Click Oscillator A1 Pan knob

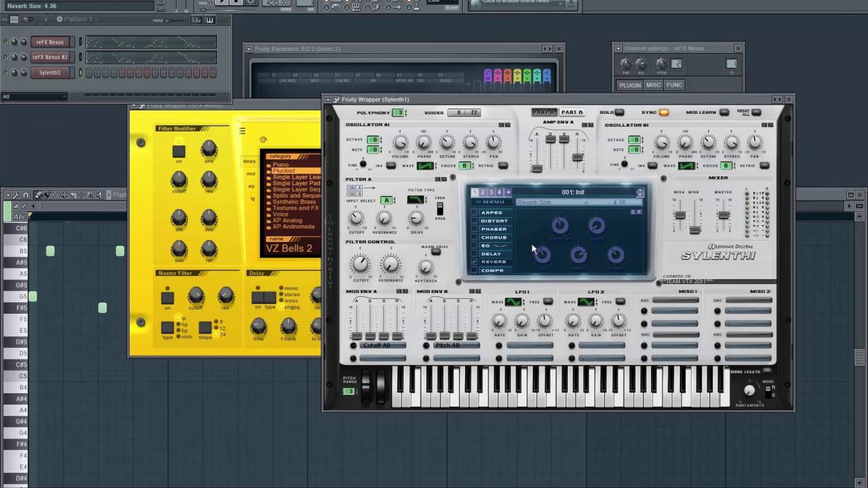click(x=493, y=142)
